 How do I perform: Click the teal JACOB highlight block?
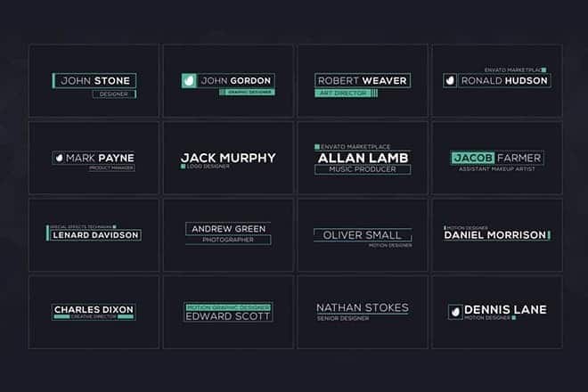point(471,158)
